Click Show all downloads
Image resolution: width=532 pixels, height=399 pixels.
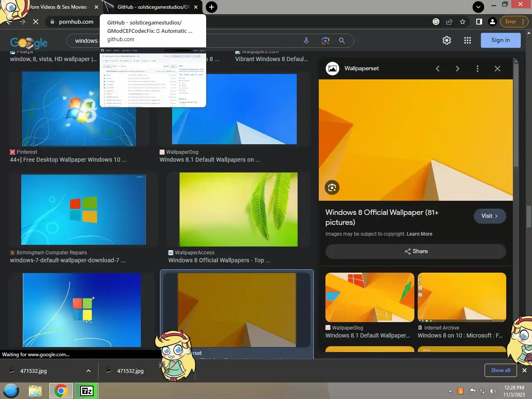[500, 370]
